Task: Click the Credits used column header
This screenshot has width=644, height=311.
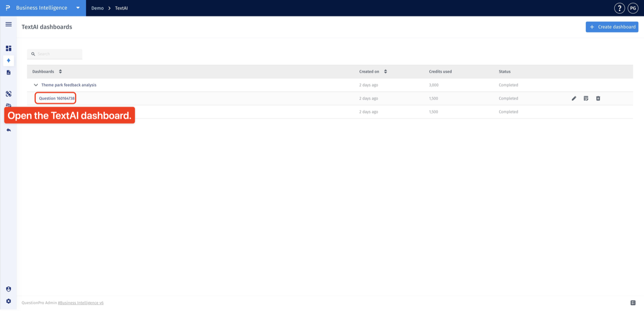Action: tap(440, 72)
